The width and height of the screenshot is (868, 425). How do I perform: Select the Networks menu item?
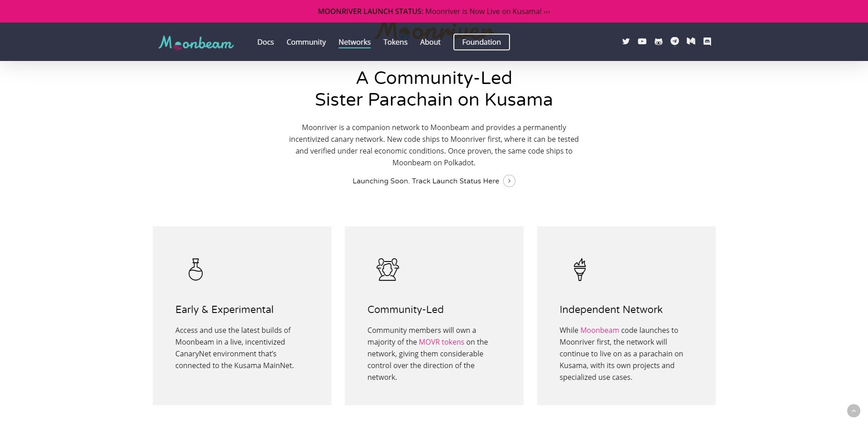pos(354,42)
